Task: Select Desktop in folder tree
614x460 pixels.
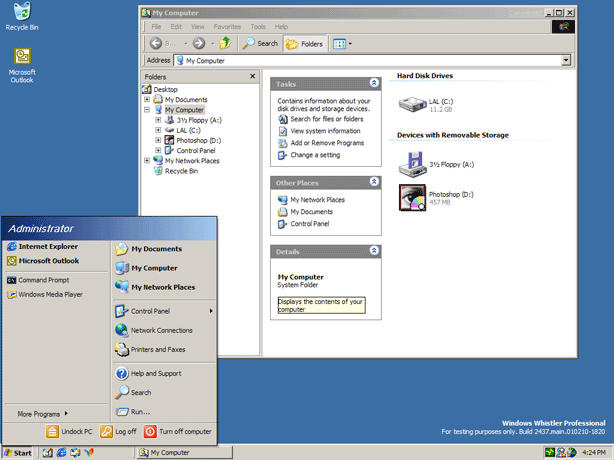Action: coord(161,89)
